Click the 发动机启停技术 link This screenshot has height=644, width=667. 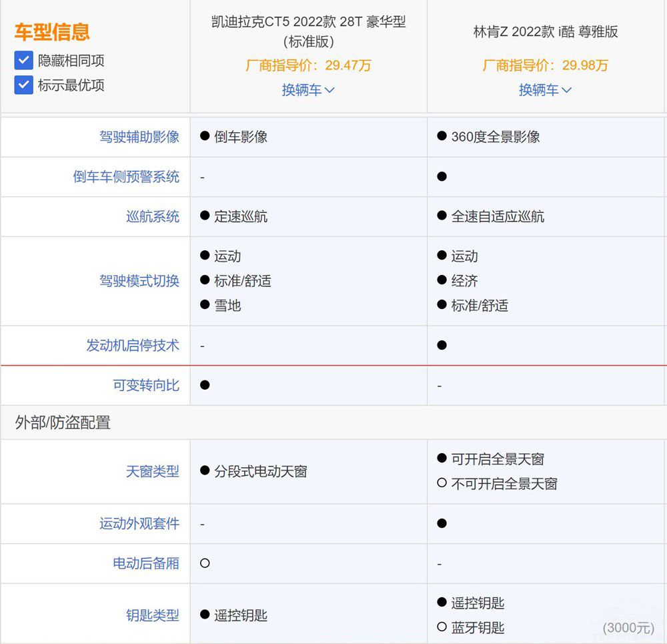(x=133, y=346)
